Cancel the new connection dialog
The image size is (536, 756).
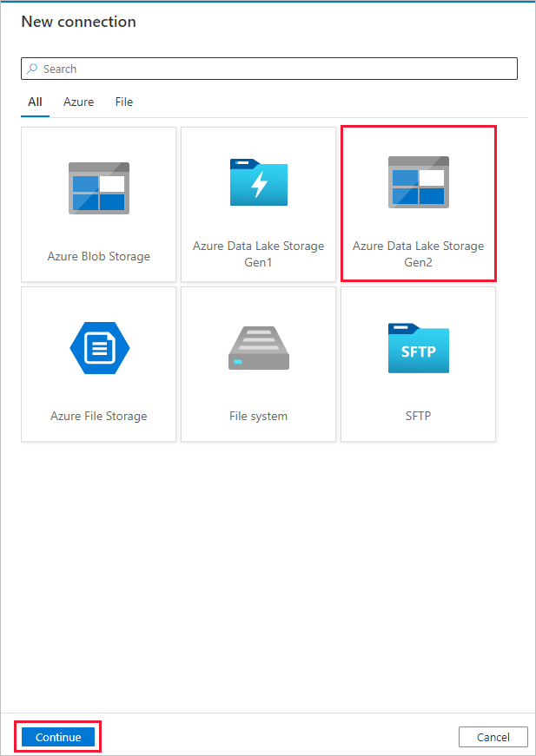point(493,737)
